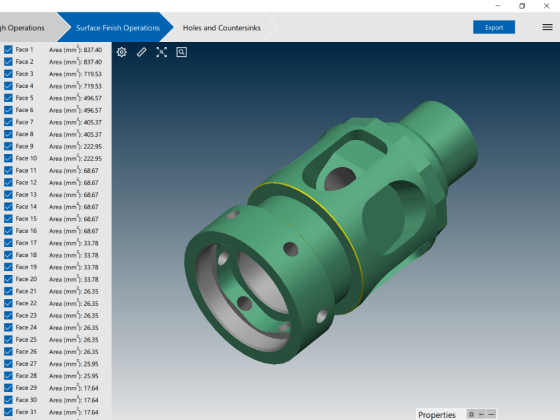
Task: Select Face 9 area text 222.95
Action: [93, 147]
